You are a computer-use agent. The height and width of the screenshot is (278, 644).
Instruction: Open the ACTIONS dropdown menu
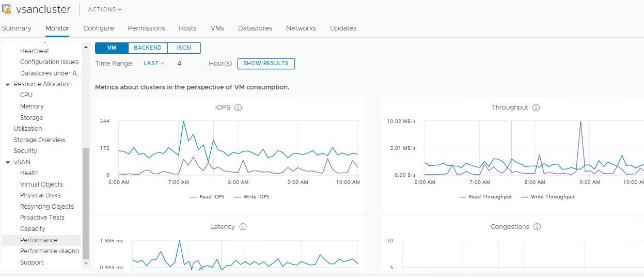[105, 9]
